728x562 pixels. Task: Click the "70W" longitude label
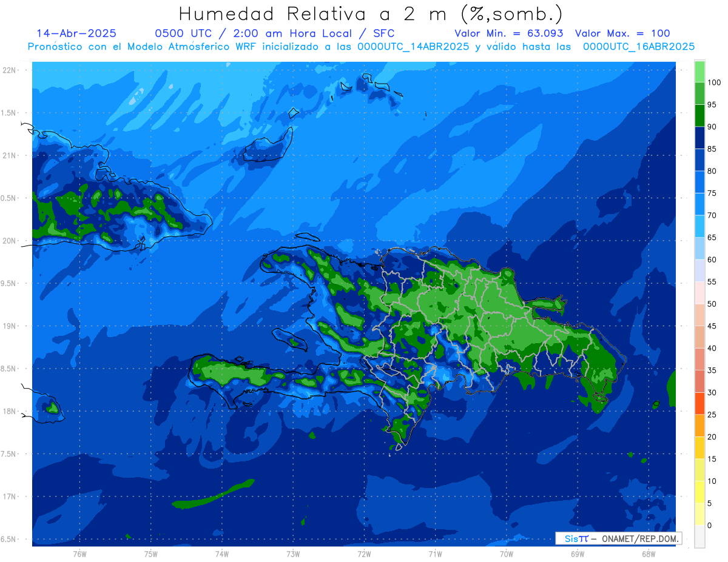click(x=507, y=554)
